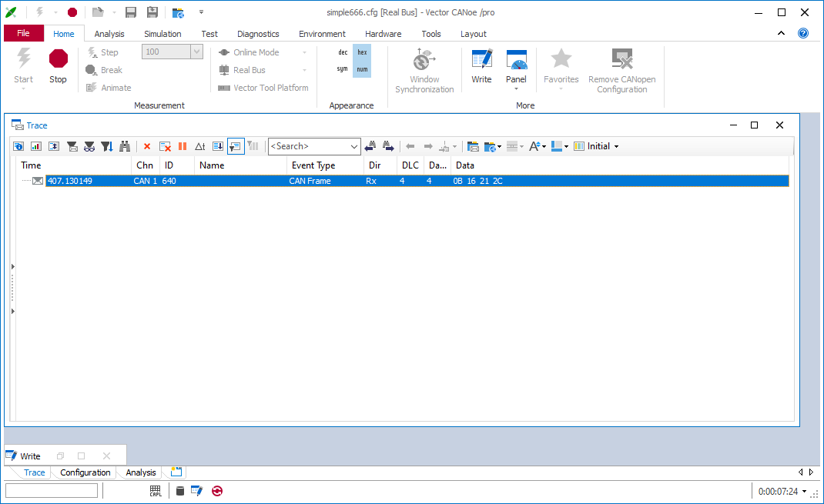Open the Diagnostics ribbon tab

point(258,34)
